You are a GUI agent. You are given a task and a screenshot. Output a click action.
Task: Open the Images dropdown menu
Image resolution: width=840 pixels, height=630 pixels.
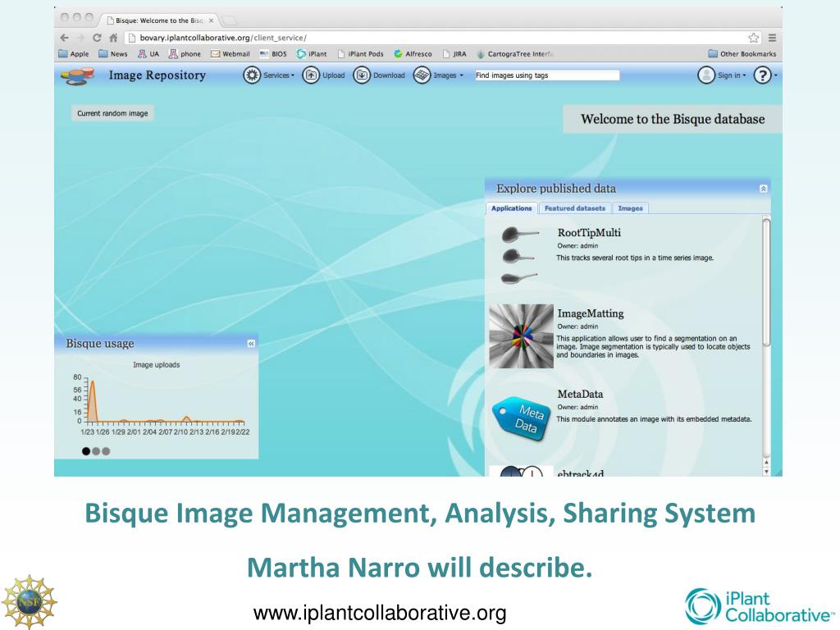click(x=438, y=75)
